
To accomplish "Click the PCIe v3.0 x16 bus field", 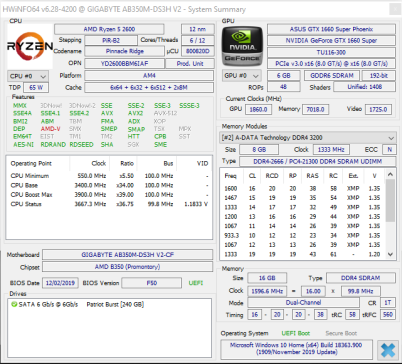I will [331, 64].
